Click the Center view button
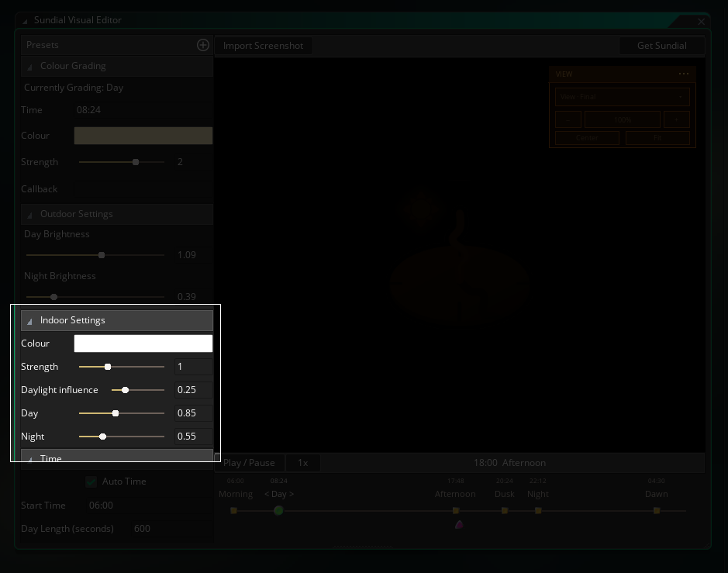Image resolution: width=728 pixels, height=573 pixels. tap(587, 138)
